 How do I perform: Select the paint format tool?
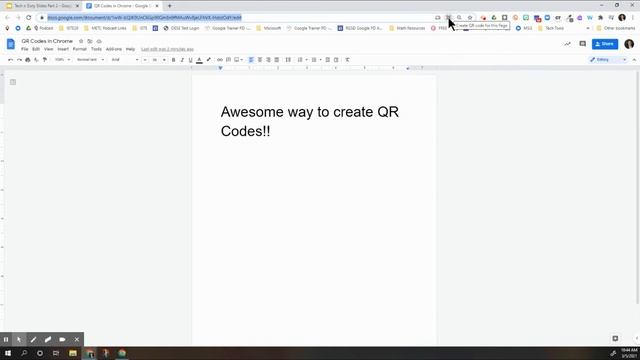[45, 60]
